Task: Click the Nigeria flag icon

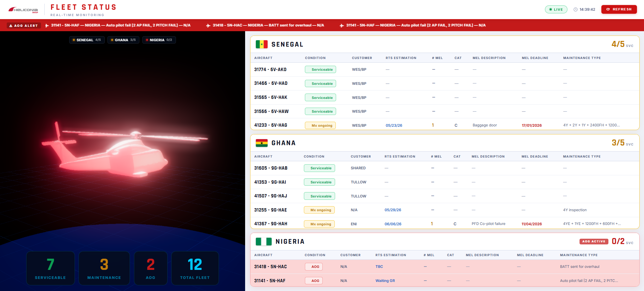Action: coord(264,241)
